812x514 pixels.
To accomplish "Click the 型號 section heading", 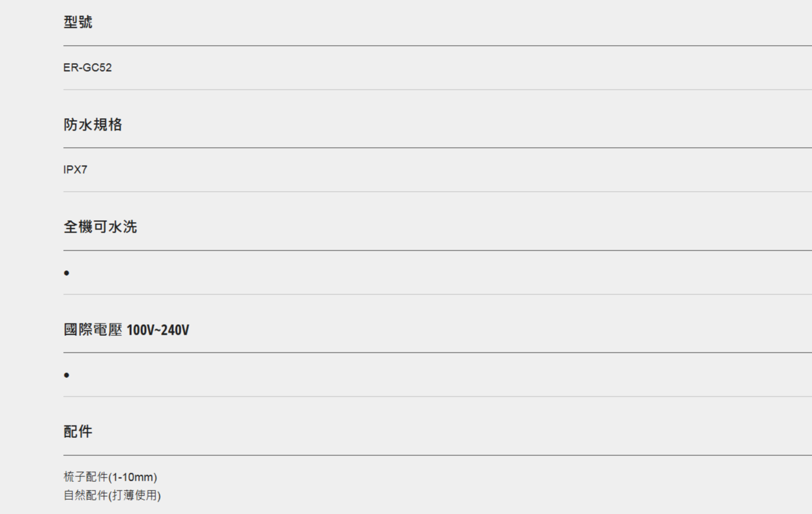I will click(78, 23).
